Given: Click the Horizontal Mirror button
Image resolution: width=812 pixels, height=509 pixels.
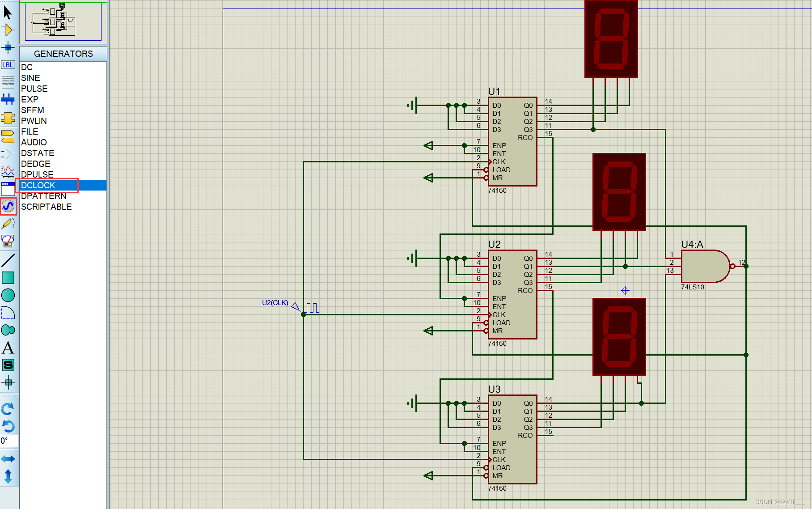Looking at the screenshot, I should pos(8,458).
